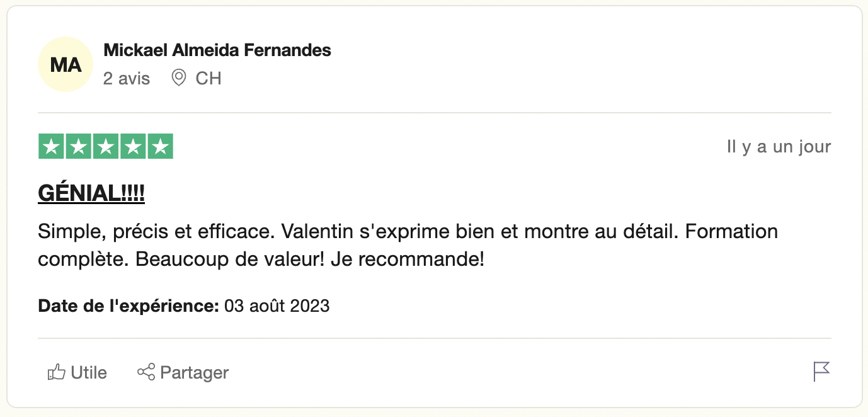Click the location pin icon
868x417 pixels.
click(179, 78)
